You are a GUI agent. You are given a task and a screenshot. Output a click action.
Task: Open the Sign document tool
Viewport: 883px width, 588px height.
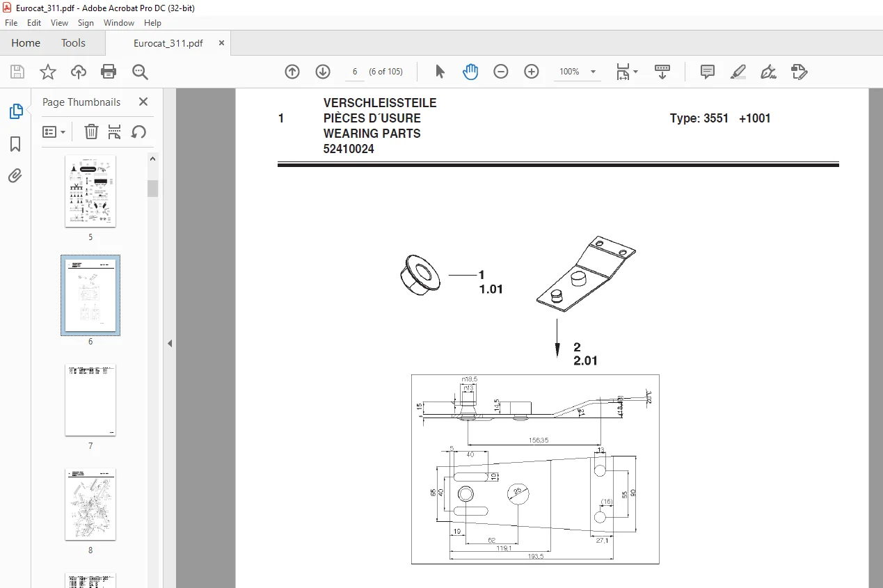point(769,72)
